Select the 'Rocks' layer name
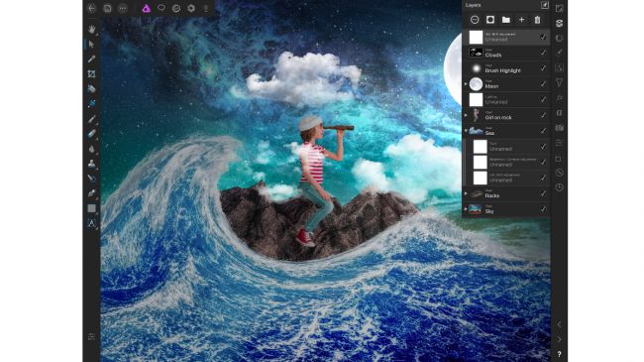644x362 pixels. pyautogui.click(x=492, y=195)
